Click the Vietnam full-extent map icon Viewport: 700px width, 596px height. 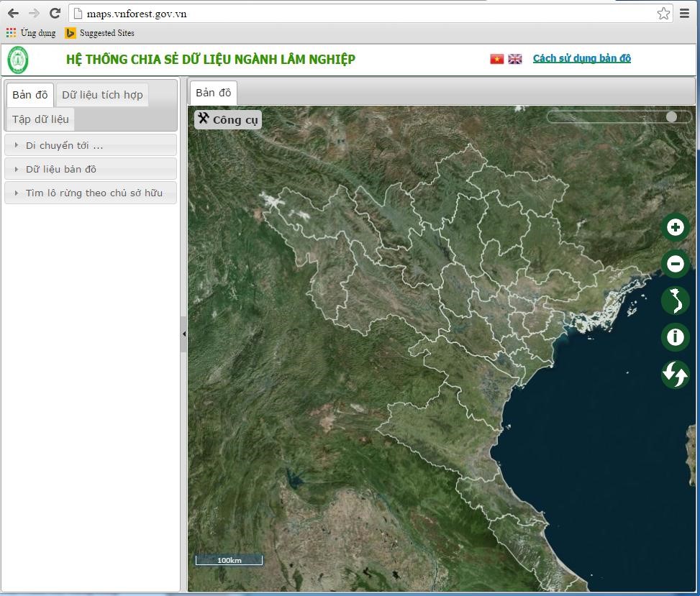coord(675,301)
